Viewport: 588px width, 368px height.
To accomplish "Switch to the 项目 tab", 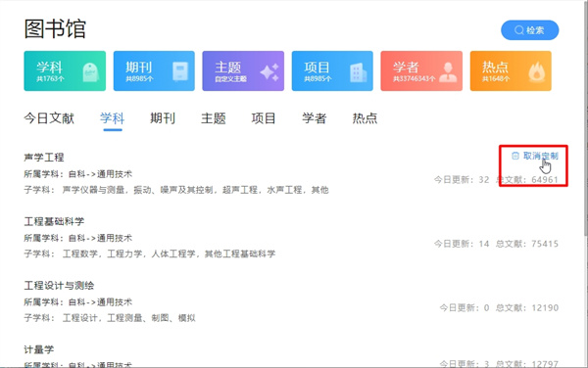I will (x=264, y=118).
